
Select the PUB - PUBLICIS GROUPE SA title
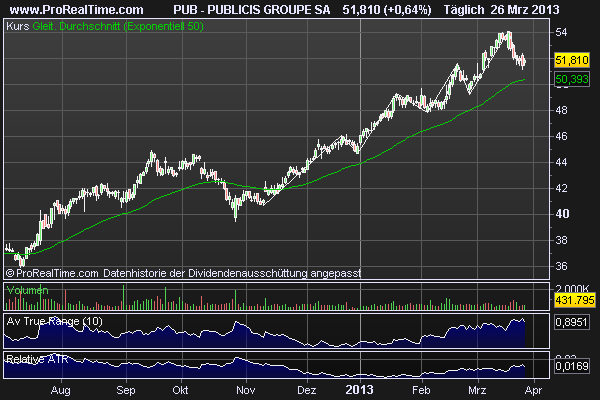(x=251, y=10)
